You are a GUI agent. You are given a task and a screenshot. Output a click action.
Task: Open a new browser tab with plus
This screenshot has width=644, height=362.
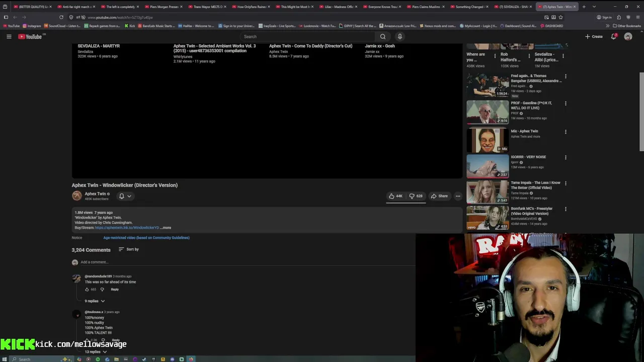[x=584, y=7]
